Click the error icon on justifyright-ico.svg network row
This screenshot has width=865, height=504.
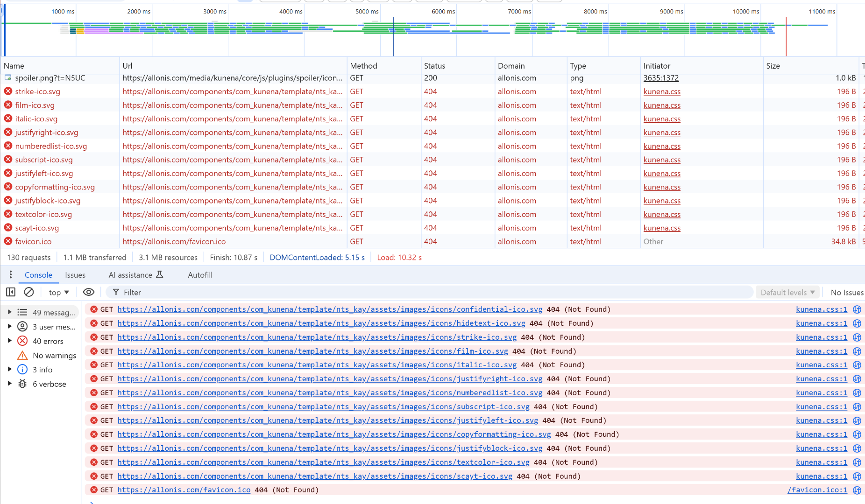point(8,133)
